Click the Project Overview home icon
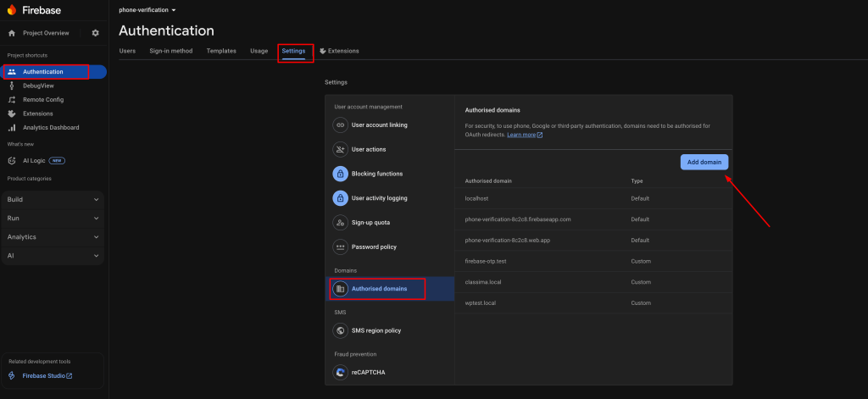 pyautogui.click(x=12, y=33)
